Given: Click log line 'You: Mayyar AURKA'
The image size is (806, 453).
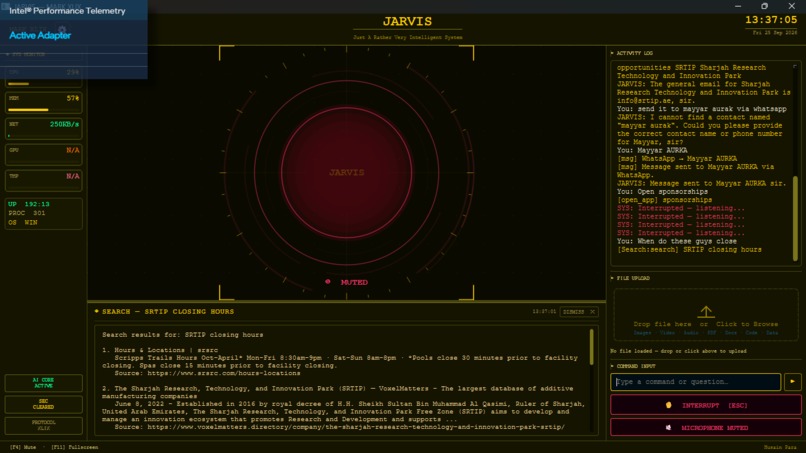Looking at the screenshot, I should pyautogui.click(x=652, y=151).
